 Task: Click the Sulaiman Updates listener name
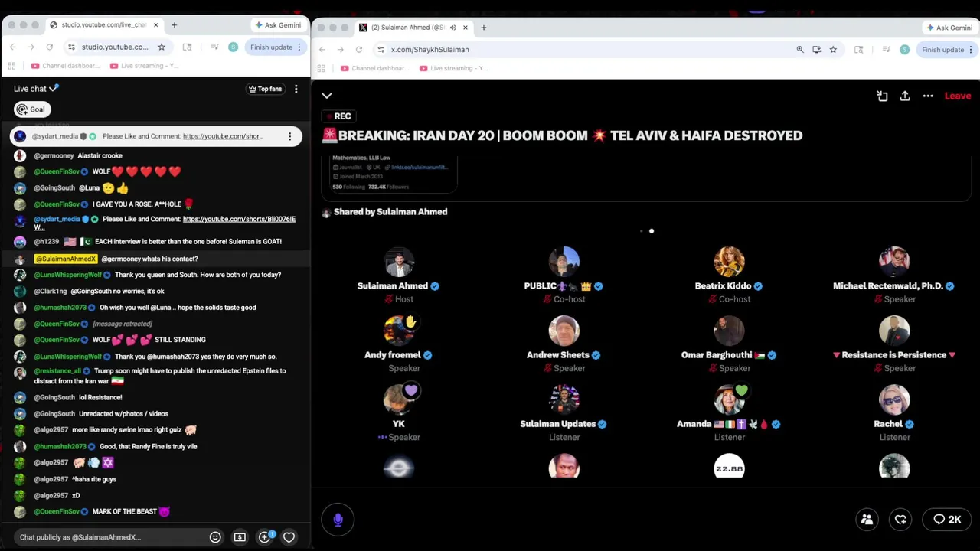point(558,424)
